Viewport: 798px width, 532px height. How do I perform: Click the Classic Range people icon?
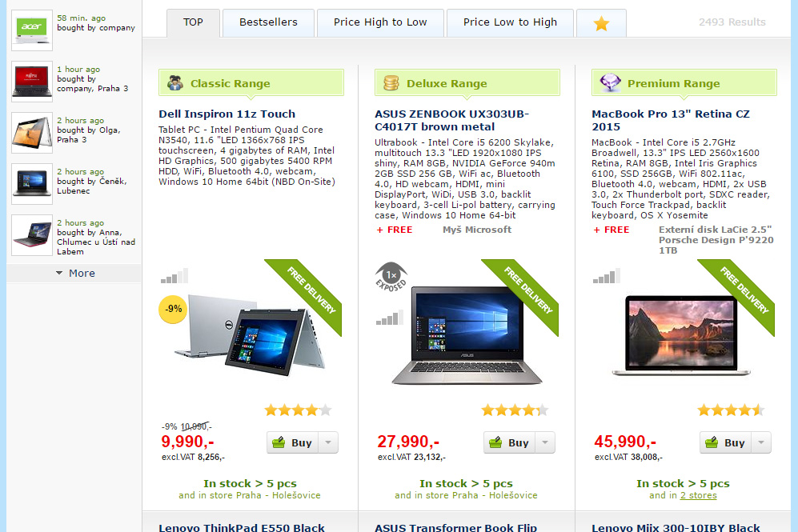coord(175,83)
